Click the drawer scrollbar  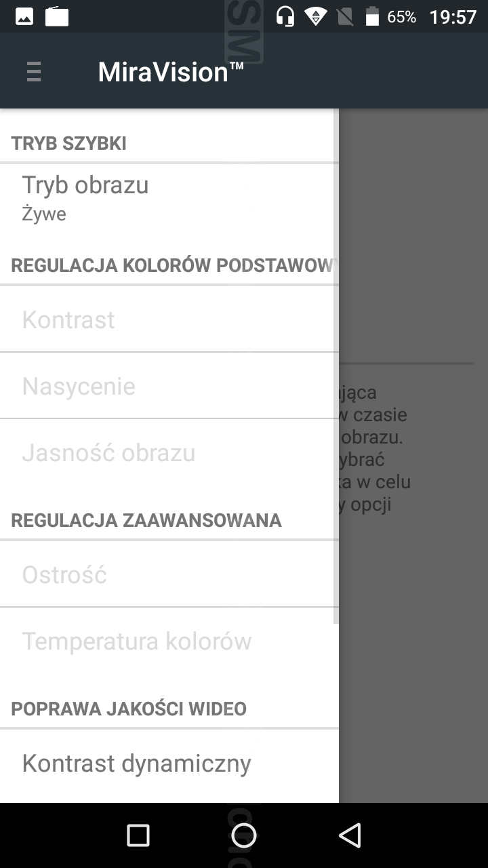pos(337,366)
